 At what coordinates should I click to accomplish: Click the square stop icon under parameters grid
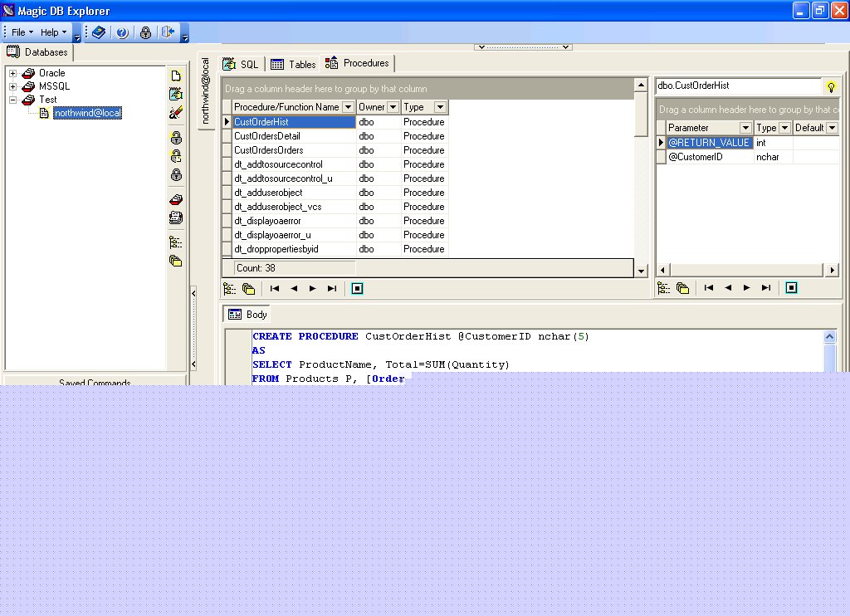(x=791, y=288)
